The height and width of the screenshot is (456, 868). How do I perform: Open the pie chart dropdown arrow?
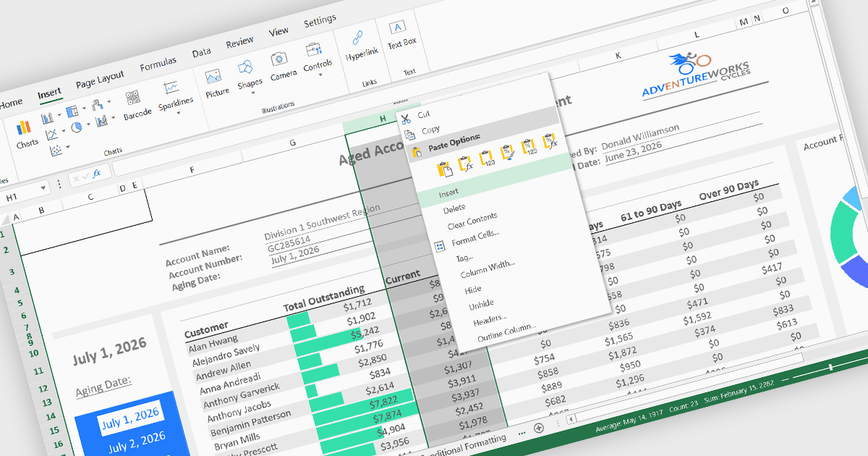point(87,124)
